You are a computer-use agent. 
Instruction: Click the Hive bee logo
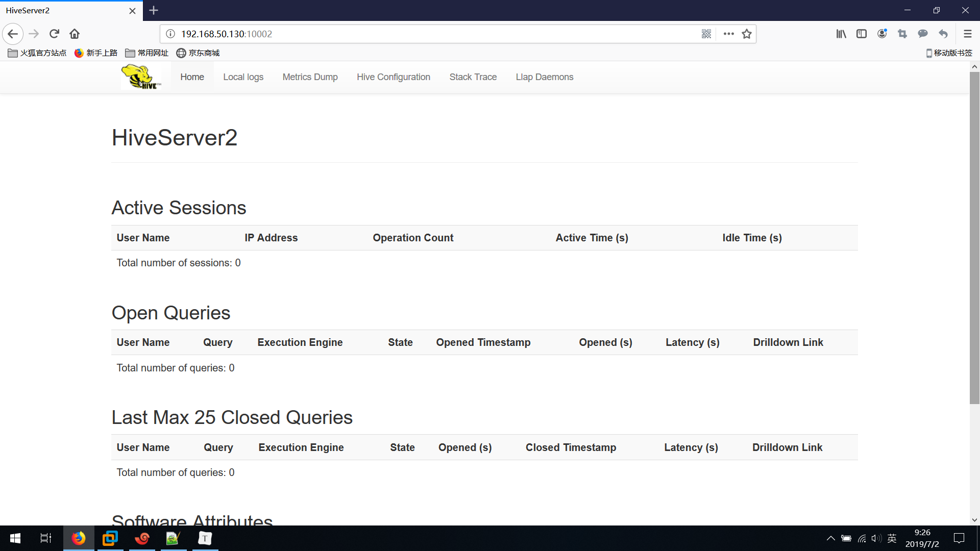coord(141,77)
